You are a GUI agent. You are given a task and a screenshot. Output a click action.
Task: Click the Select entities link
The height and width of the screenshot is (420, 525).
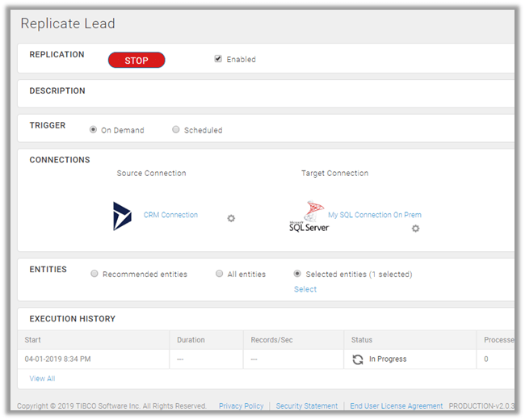click(x=305, y=289)
